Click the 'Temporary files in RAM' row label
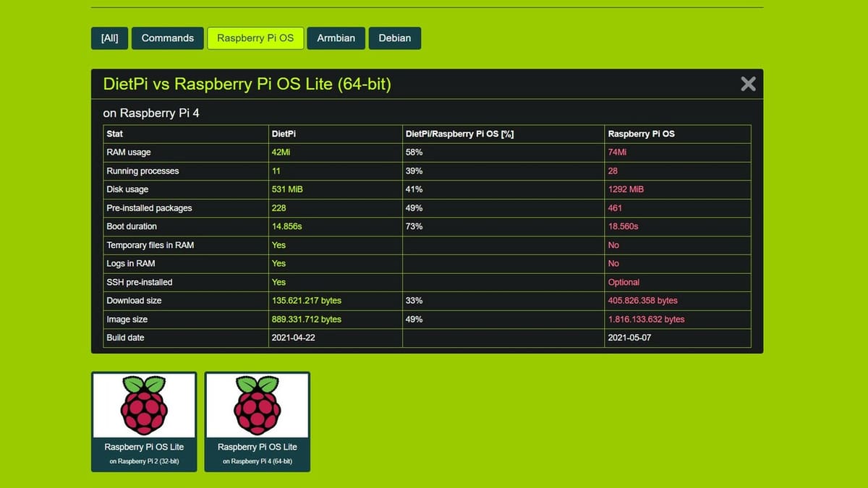This screenshot has width=868, height=488. [x=150, y=245]
